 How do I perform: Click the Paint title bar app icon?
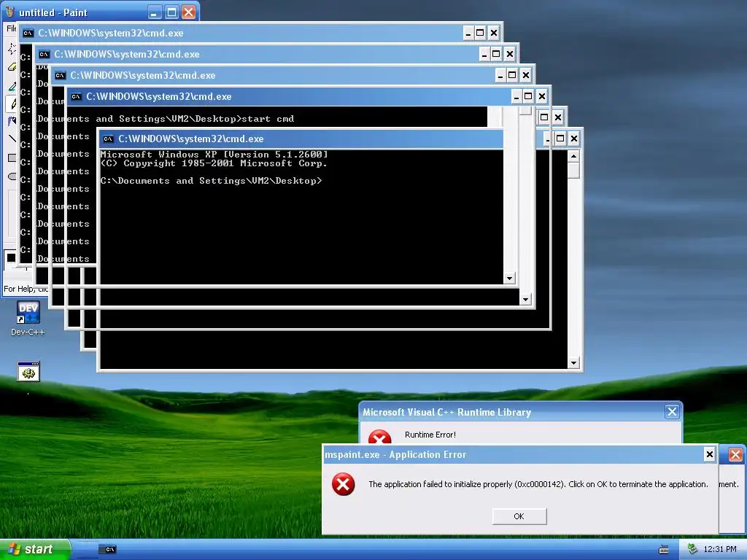10,12
